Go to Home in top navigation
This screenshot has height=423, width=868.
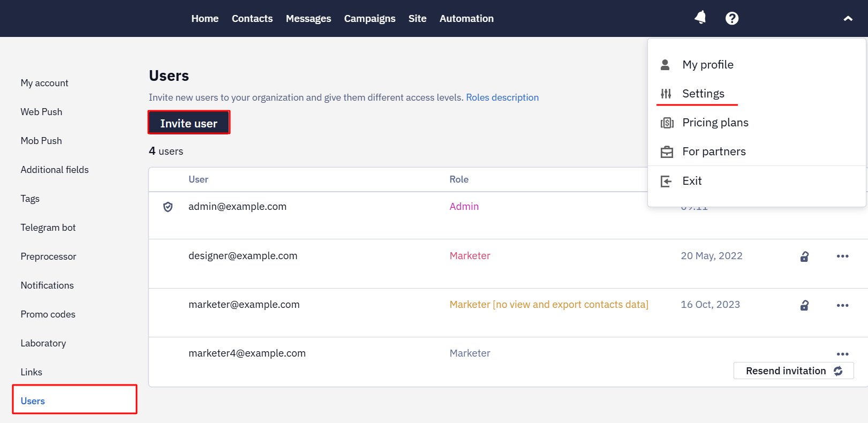[205, 18]
